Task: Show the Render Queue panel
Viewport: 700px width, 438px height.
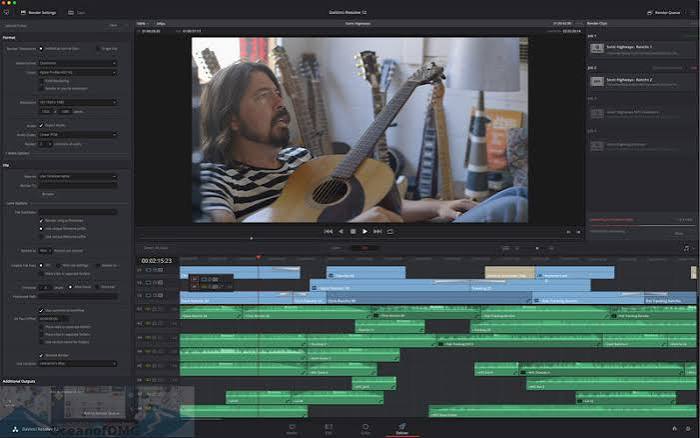Action: tap(663, 13)
